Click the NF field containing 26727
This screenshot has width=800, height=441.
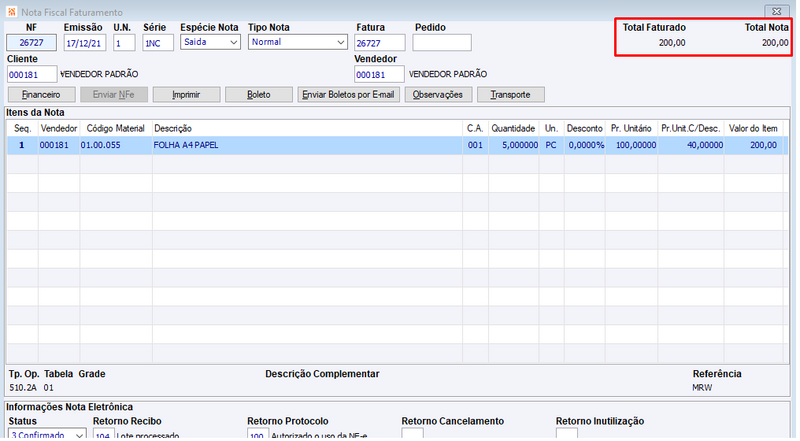click(x=32, y=43)
